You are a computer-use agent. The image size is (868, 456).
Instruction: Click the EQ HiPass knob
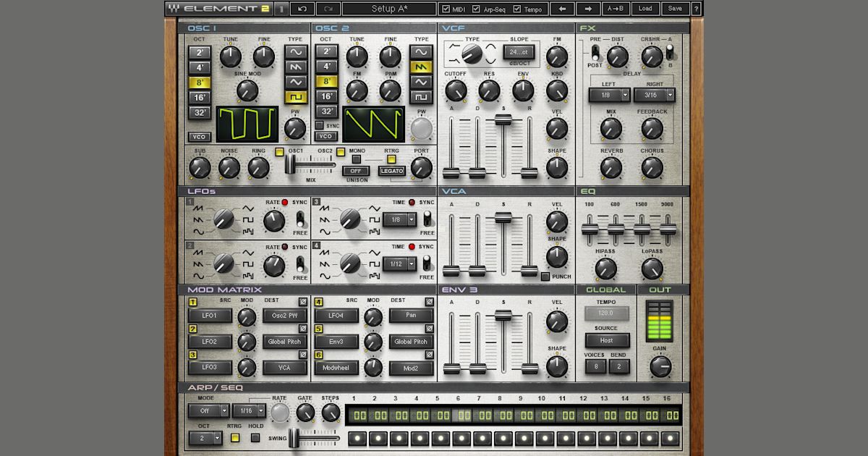click(x=605, y=269)
